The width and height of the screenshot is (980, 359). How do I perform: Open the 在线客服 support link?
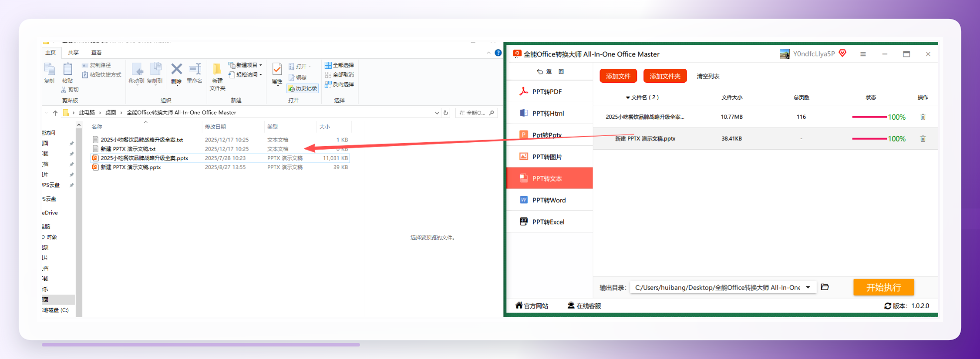[x=584, y=306]
